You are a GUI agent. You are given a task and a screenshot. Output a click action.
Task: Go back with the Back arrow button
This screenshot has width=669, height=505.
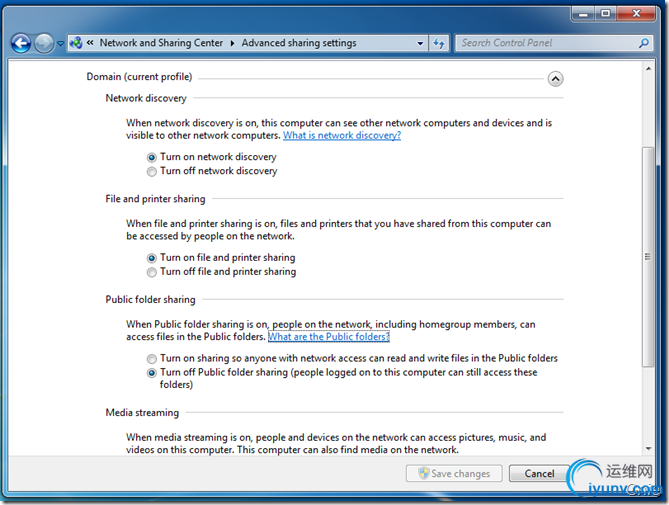[21, 43]
